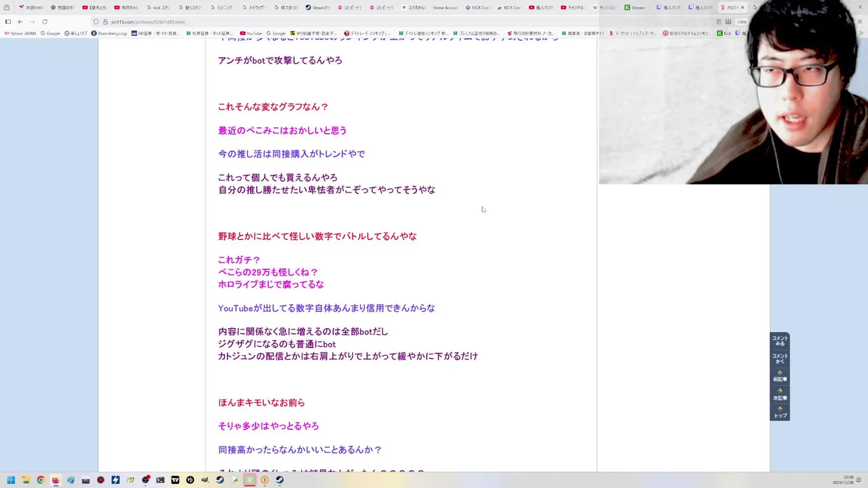Image resolution: width=868 pixels, height=488 pixels.
Task: Open the tab overview icon in tab strip
Action: pos(7,7)
